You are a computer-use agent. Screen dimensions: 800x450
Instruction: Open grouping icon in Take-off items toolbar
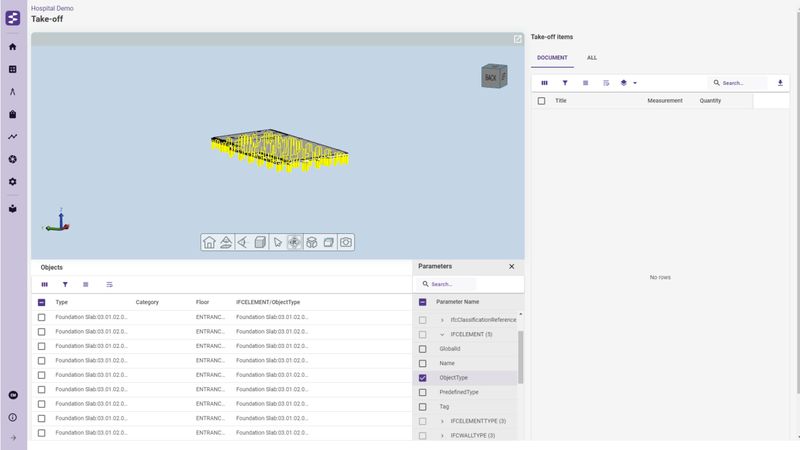(x=606, y=83)
